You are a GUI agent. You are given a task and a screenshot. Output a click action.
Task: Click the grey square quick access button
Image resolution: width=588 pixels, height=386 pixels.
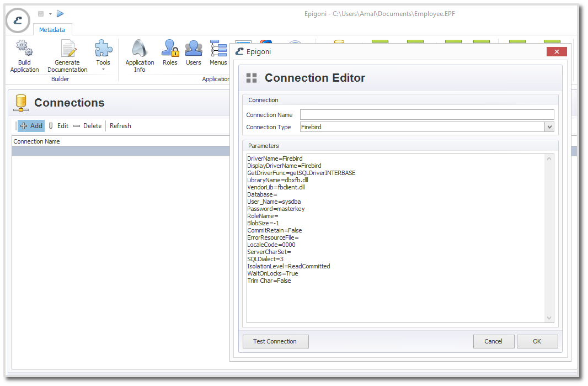(41, 13)
